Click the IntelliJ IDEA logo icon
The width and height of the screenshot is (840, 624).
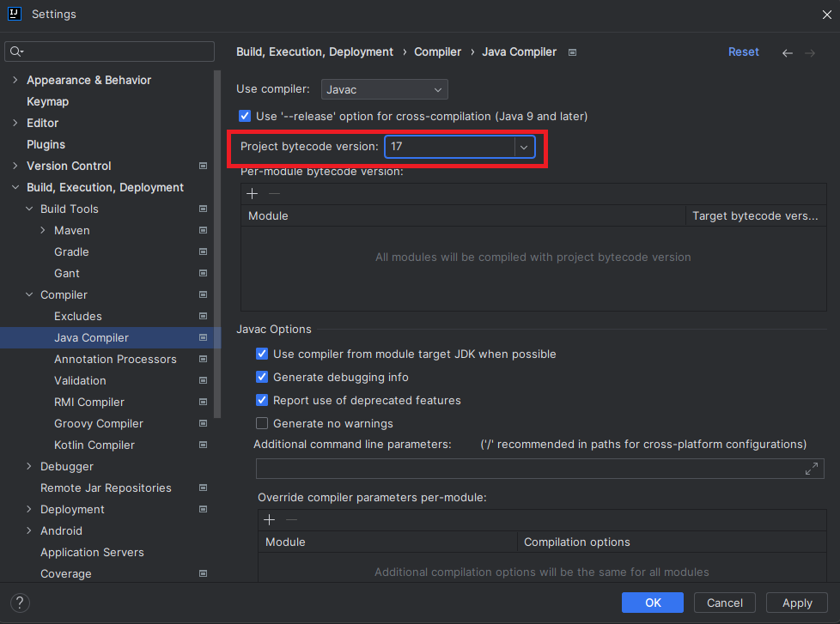tap(15, 14)
